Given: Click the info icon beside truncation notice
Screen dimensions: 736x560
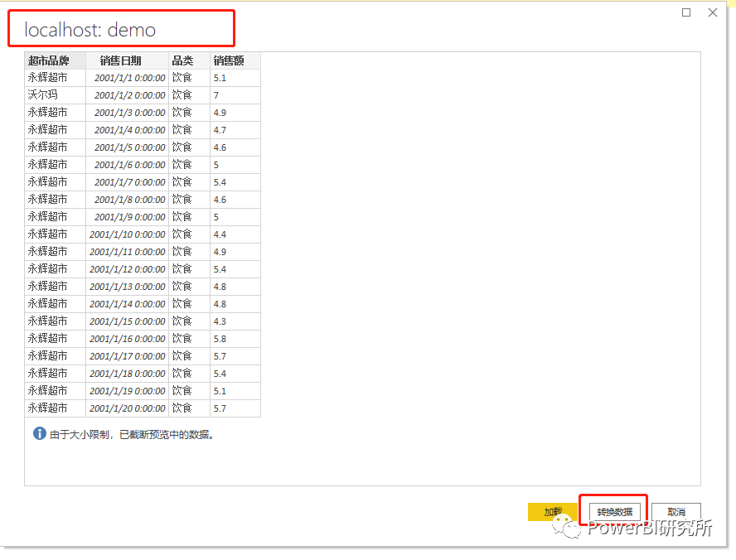Looking at the screenshot, I should (40, 433).
